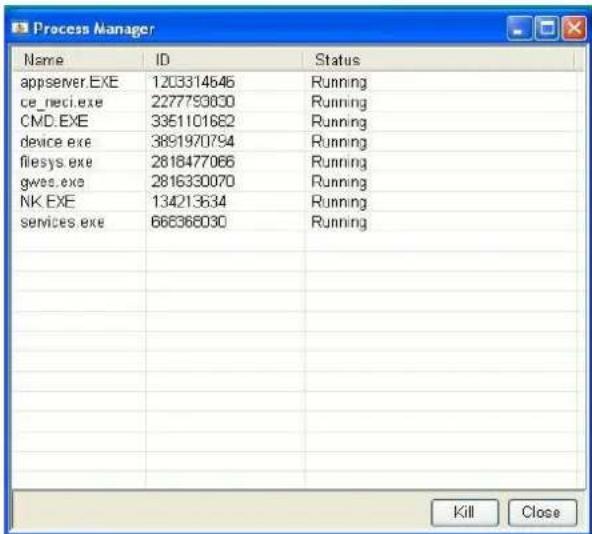Sort by the ID column header
The width and height of the screenshot is (592, 534).
[223, 60]
